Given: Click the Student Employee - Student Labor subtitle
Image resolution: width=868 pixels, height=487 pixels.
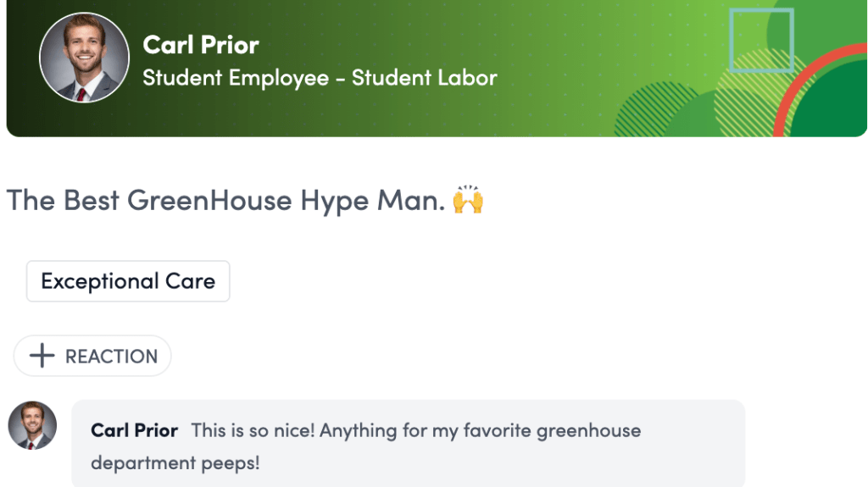Looking at the screenshot, I should [320, 78].
